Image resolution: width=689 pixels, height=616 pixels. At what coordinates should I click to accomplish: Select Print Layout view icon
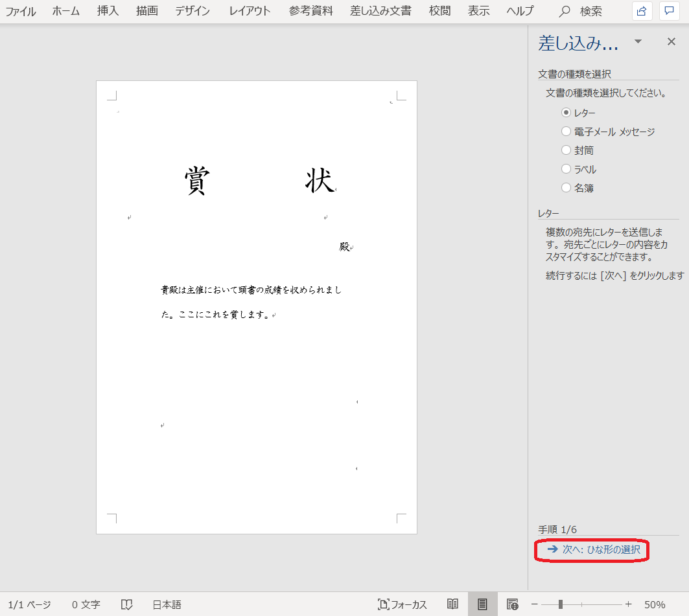pos(482,604)
